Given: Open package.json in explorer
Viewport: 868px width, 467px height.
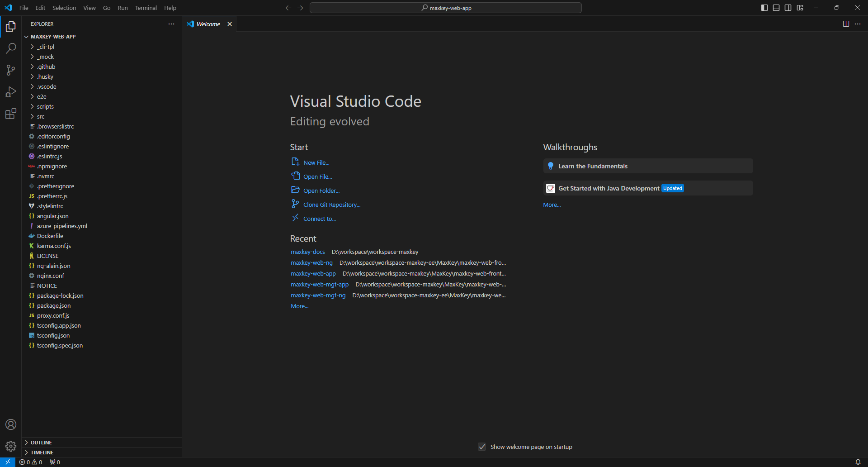Looking at the screenshot, I should [102, 305].
